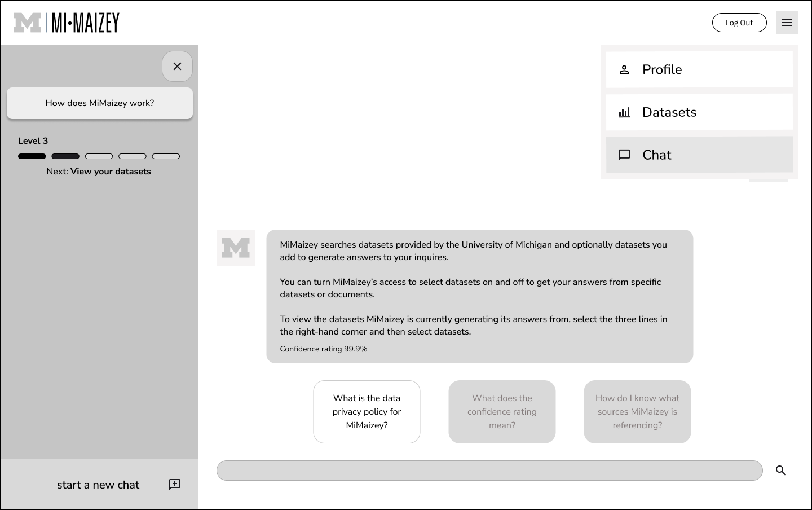Viewport: 812px width, 510px height.
Task: Click the second filled level progress segment
Action: 65,156
